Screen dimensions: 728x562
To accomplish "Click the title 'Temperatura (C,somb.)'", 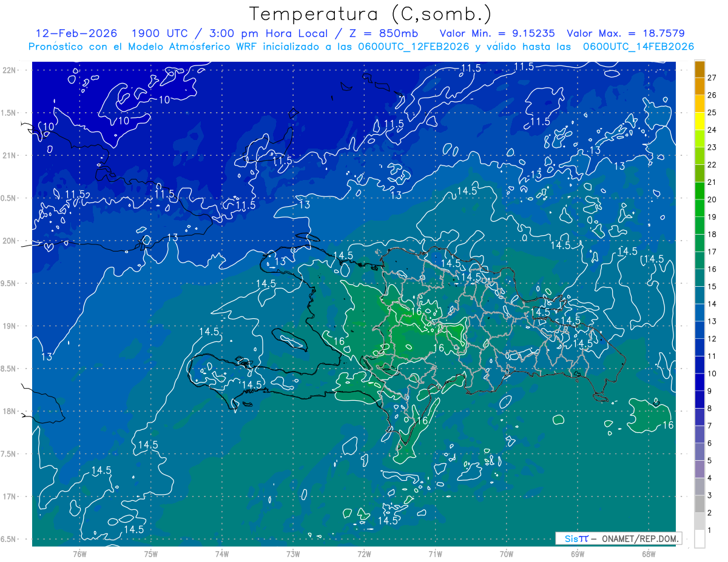I will [371, 14].
